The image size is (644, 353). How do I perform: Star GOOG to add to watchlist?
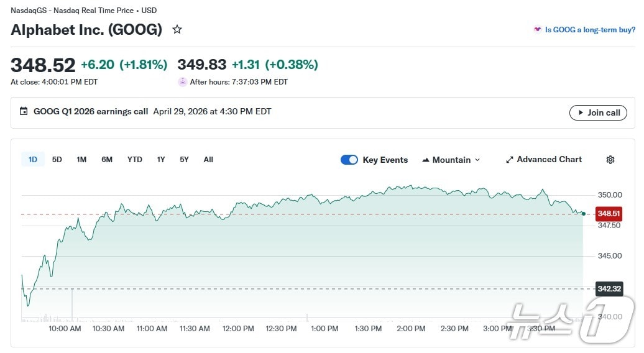(x=177, y=29)
